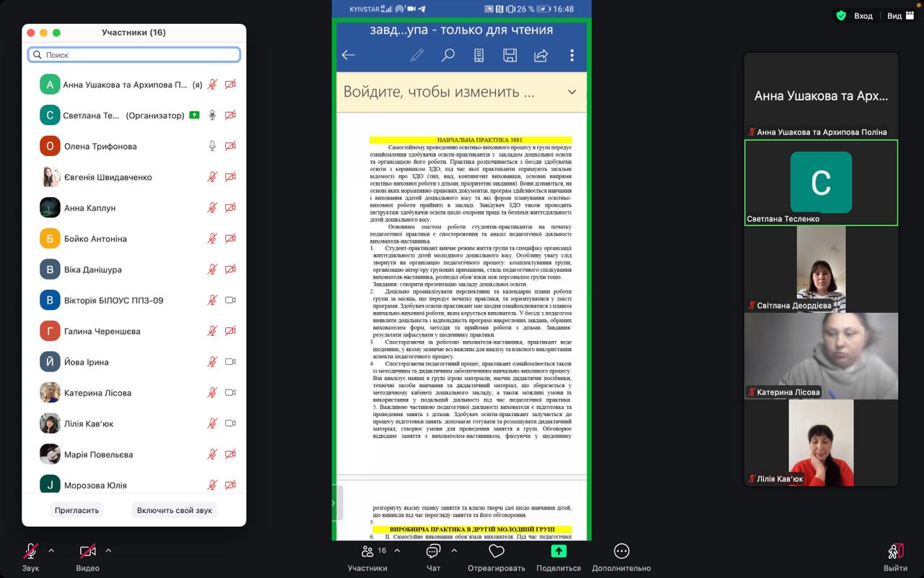Click Светлана Тесленко's active speaker tile

coord(821,183)
